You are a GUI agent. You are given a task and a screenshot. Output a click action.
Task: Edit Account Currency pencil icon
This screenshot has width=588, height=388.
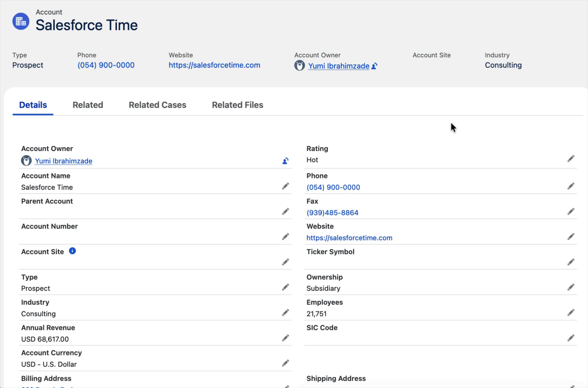click(285, 363)
